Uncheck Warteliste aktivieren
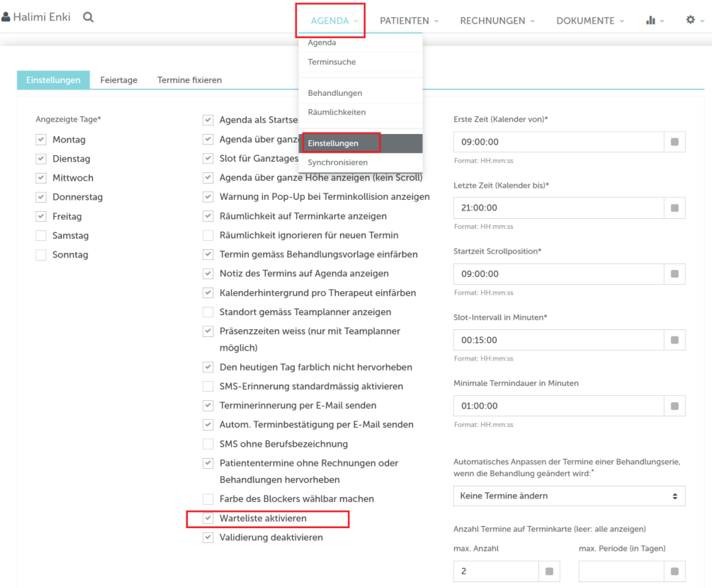The image size is (712, 588). coord(208,519)
